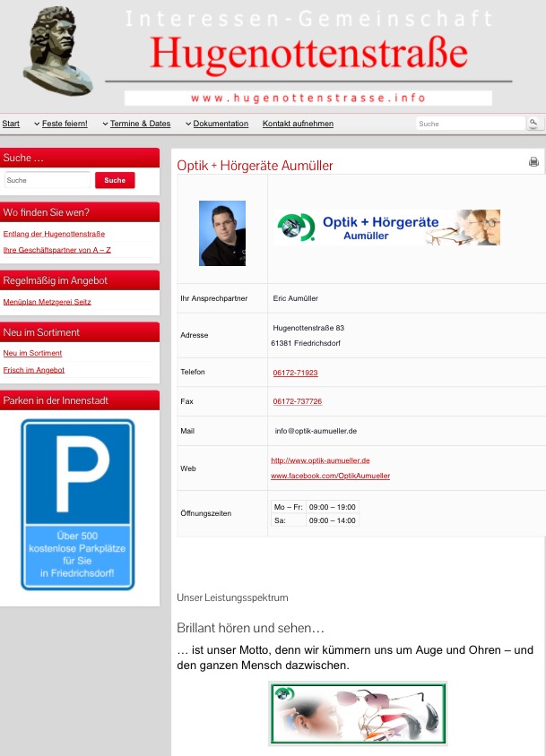Click the magnifier search button in navbar
The image size is (546, 756).
[533, 124]
